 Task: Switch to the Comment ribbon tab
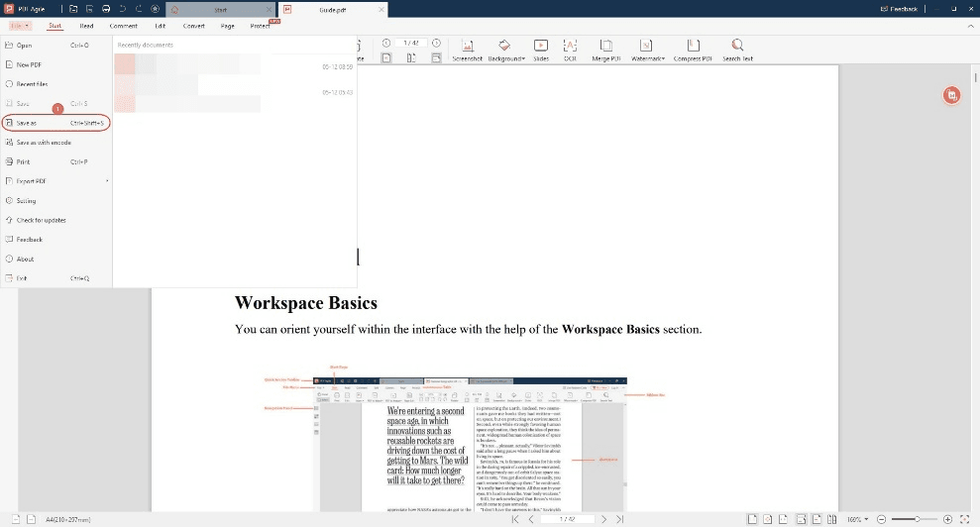(x=123, y=26)
